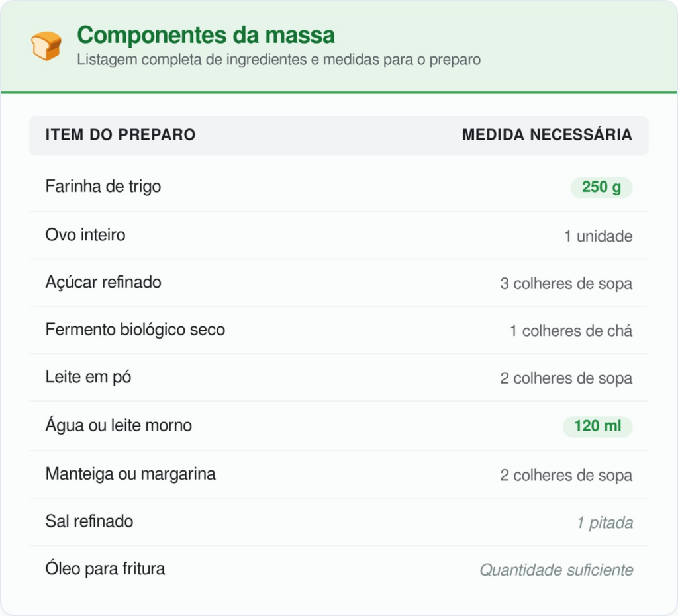The width and height of the screenshot is (678, 616).
Task: Click the MEDIDA NECESSÁRIA column header
Action: 547,135
